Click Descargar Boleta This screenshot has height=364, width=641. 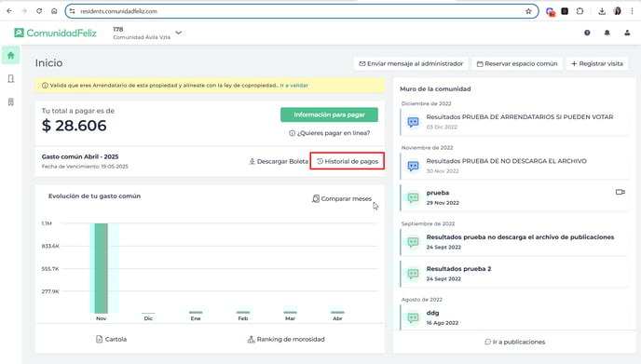click(x=279, y=161)
